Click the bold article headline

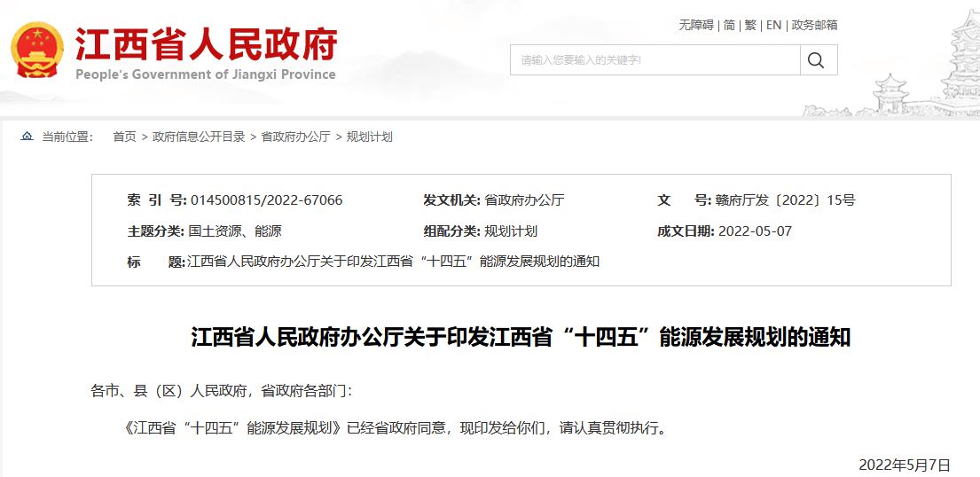[x=521, y=338]
